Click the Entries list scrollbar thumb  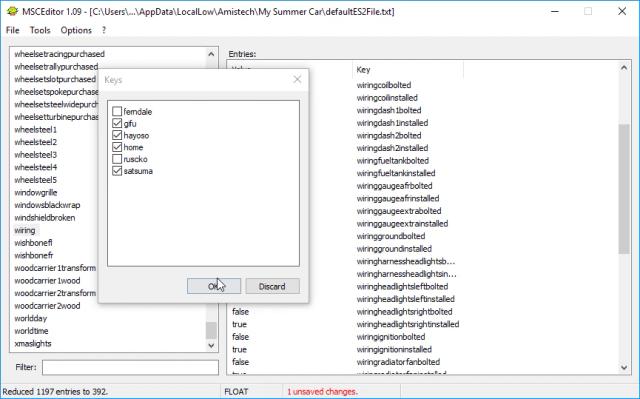624,189
